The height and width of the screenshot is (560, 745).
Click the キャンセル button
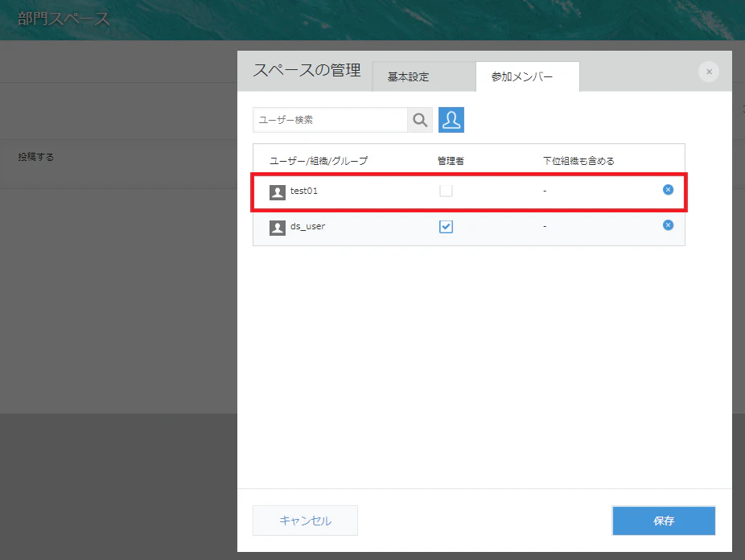[x=305, y=521]
